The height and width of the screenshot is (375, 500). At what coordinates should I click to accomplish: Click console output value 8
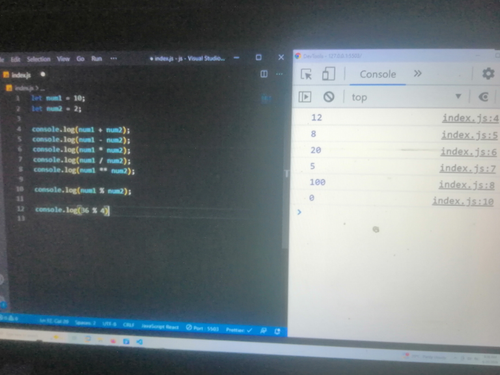[313, 134]
